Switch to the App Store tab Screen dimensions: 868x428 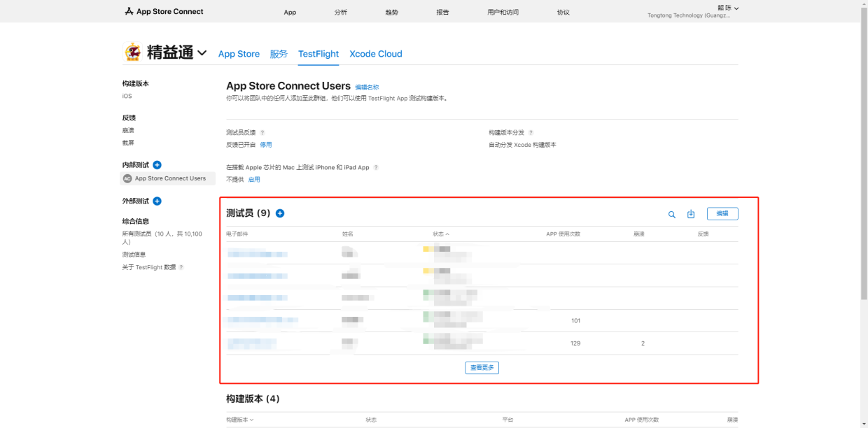239,54
